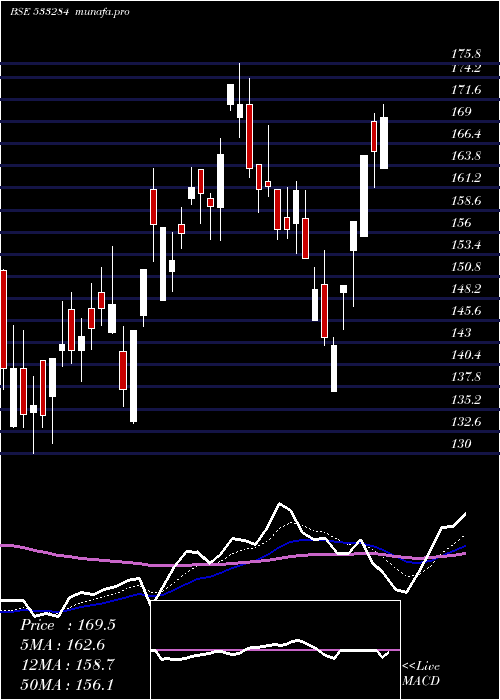This screenshot has width=500, height=700.
Task: Select the 161.2 price axis label
Action: tap(466, 179)
